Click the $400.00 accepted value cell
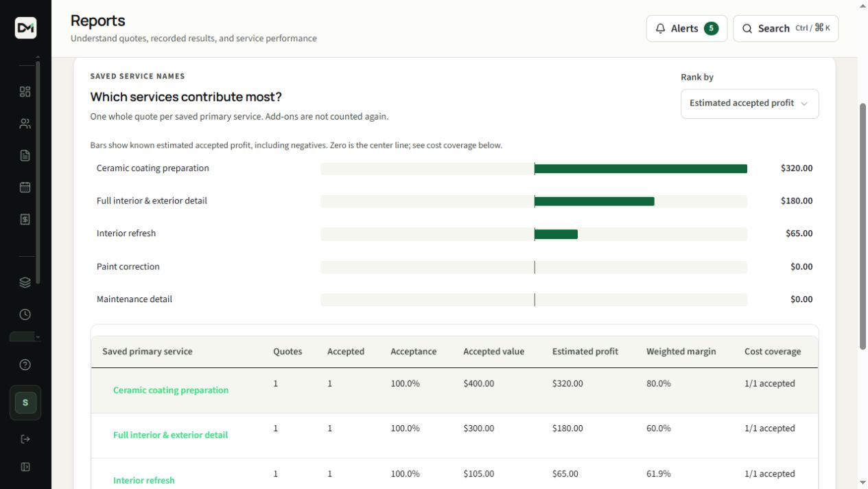This screenshot has height=489, width=868. point(478,383)
